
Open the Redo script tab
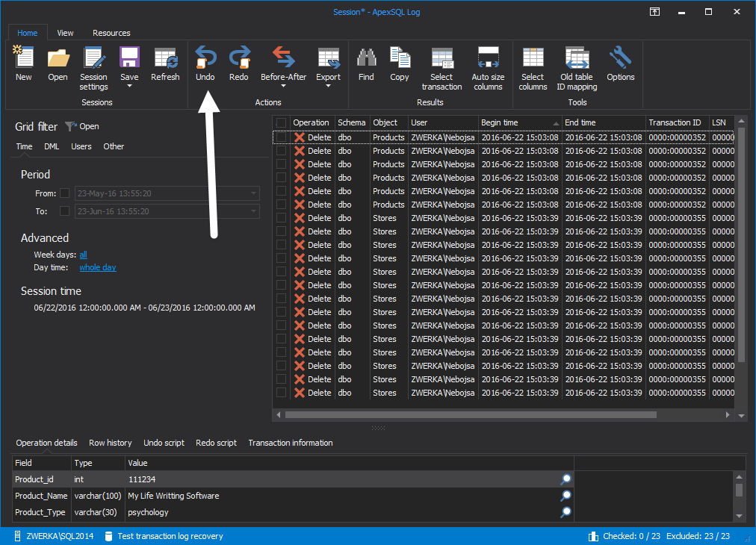[x=216, y=443]
